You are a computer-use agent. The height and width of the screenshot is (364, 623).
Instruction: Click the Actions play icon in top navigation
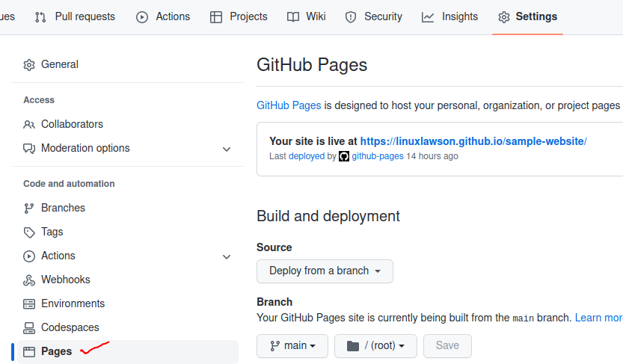142,17
